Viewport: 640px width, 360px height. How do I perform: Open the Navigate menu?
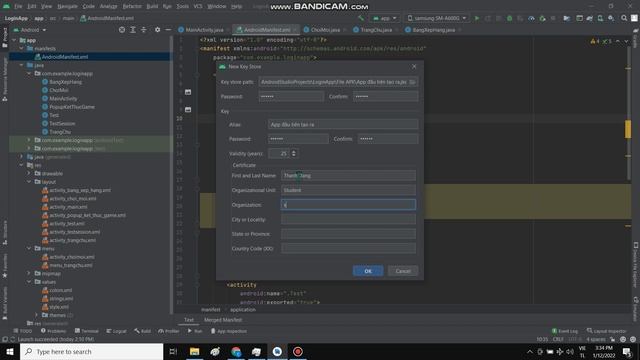click(x=67, y=7)
